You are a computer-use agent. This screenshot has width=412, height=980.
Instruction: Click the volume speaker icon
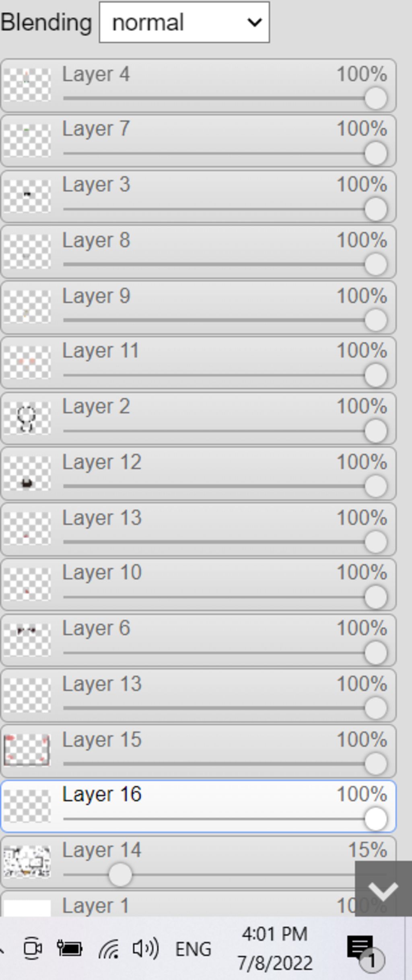click(x=145, y=949)
